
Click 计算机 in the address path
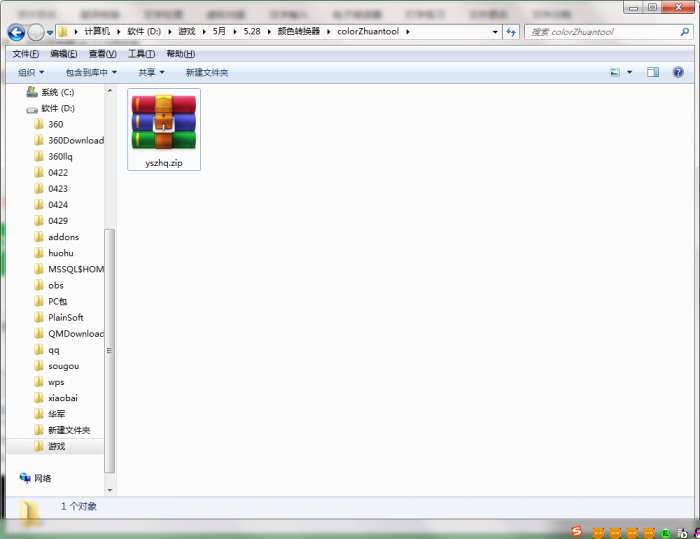pyautogui.click(x=97, y=31)
